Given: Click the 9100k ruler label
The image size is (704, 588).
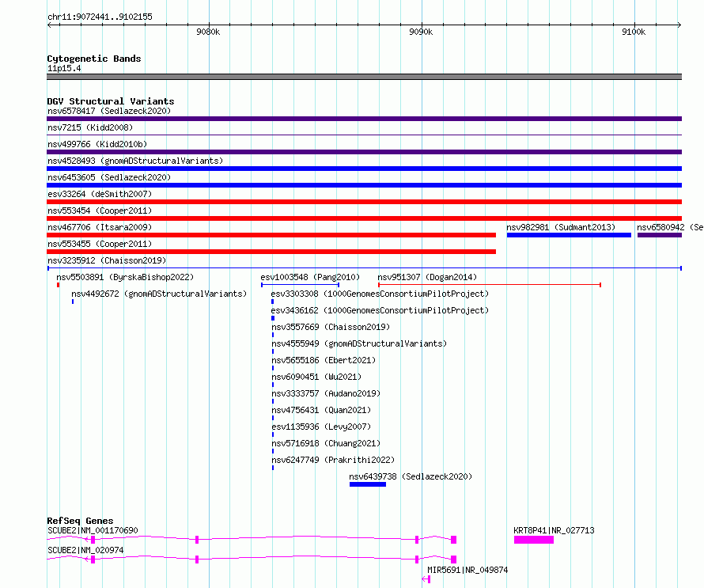Looking at the screenshot, I should click(x=634, y=32).
